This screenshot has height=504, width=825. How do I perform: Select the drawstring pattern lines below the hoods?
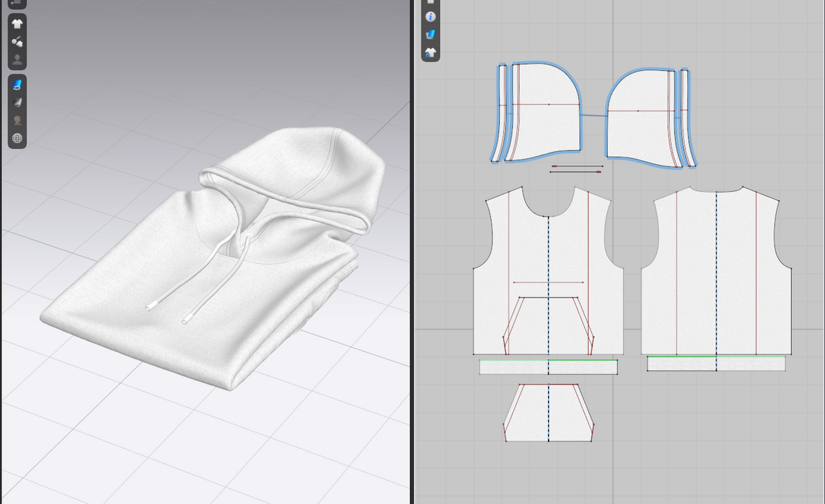(x=576, y=169)
